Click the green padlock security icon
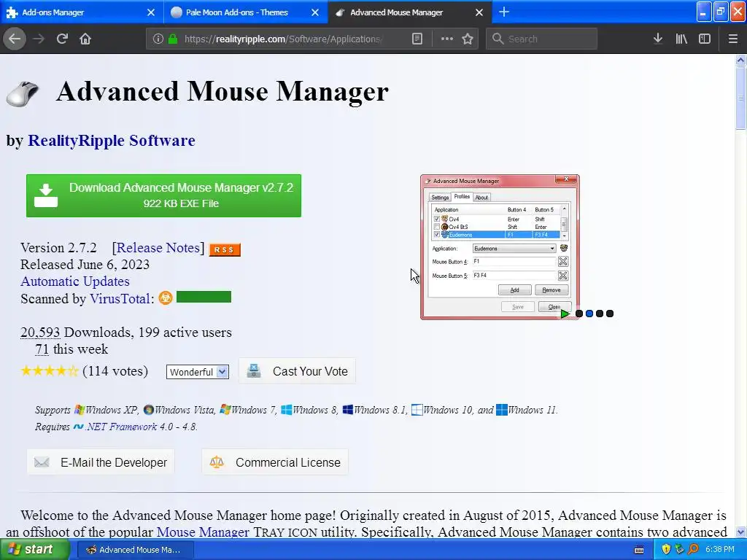This screenshot has height=560, width=747. coord(173,39)
